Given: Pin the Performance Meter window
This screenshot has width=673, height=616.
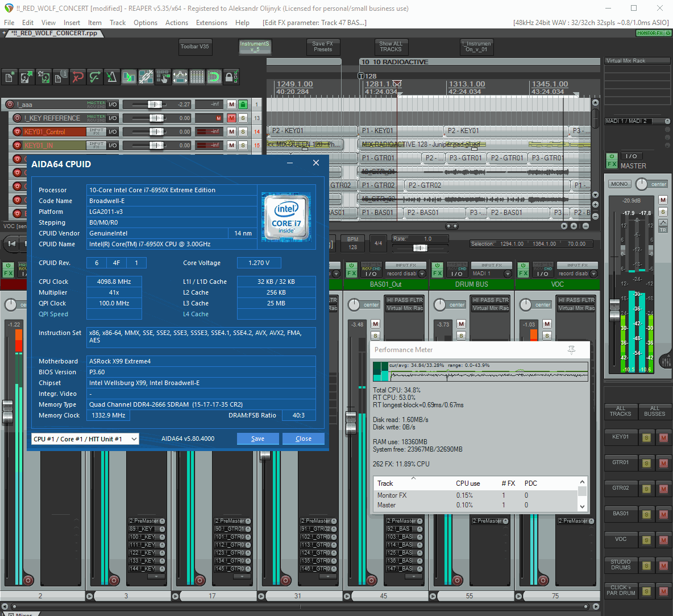Looking at the screenshot, I should 571,350.
